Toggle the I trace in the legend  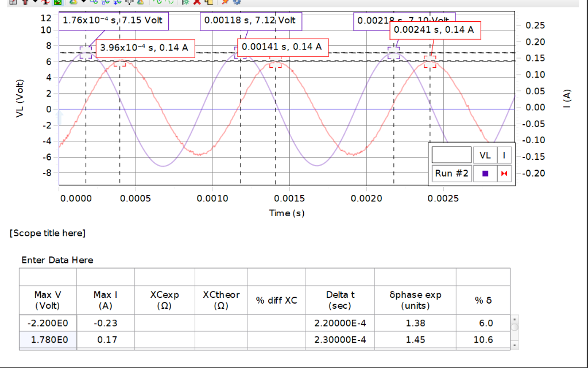point(504,155)
